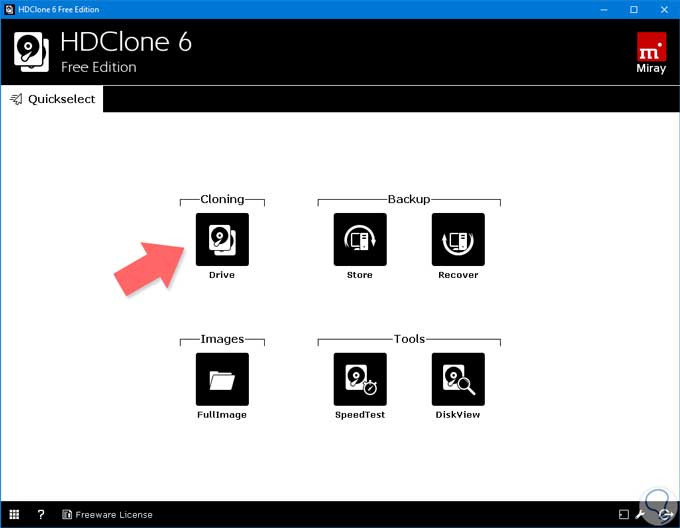
Task: Maximize the HDClone window
Action: coord(634,10)
